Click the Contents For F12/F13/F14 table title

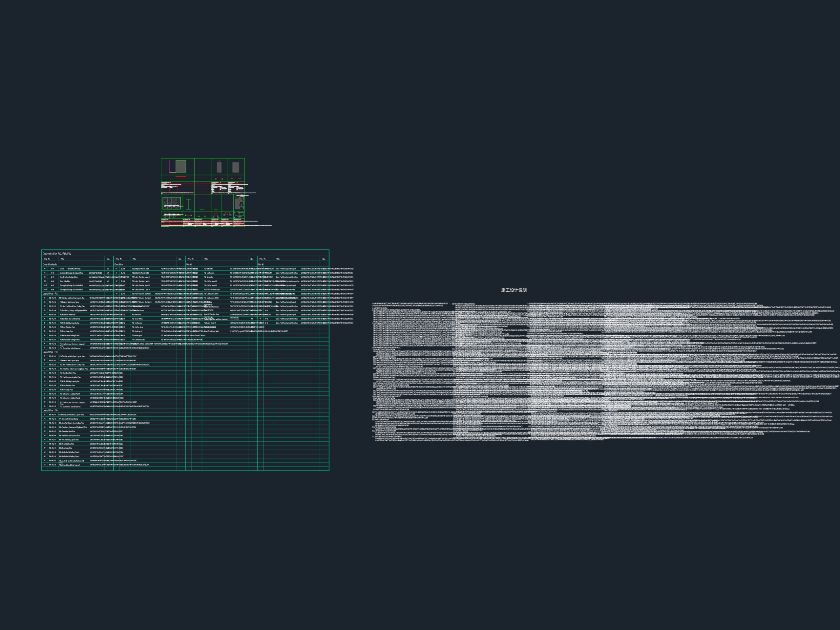[x=57, y=254]
